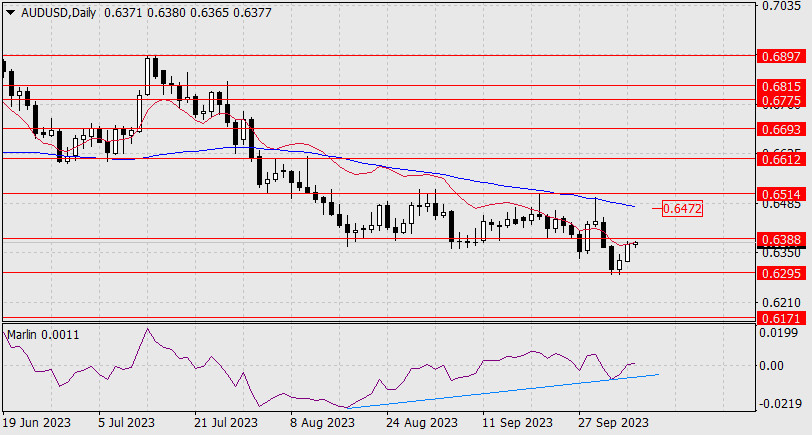Select the 0.6897 red price label
This screenshot has height=435, width=812.
780,55
